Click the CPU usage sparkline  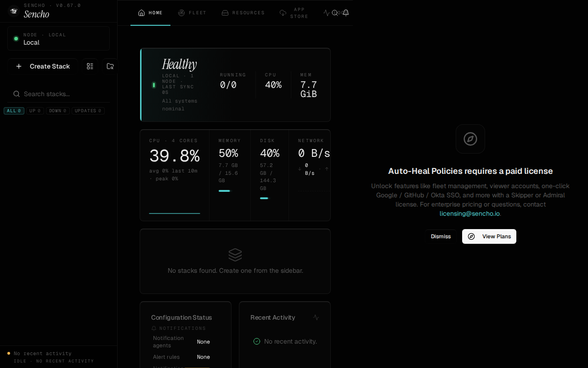tap(175, 213)
